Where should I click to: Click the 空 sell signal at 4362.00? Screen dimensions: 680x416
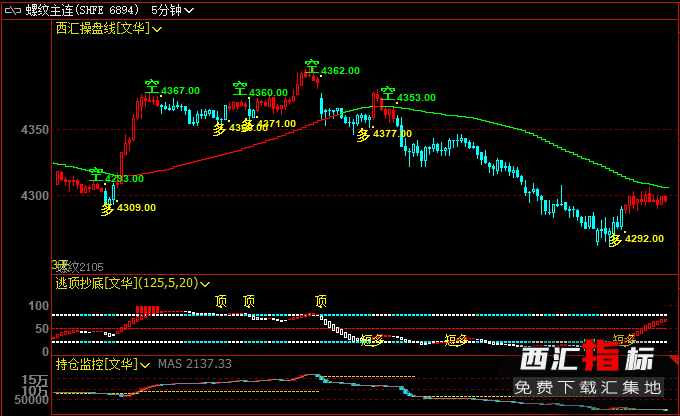pos(312,66)
